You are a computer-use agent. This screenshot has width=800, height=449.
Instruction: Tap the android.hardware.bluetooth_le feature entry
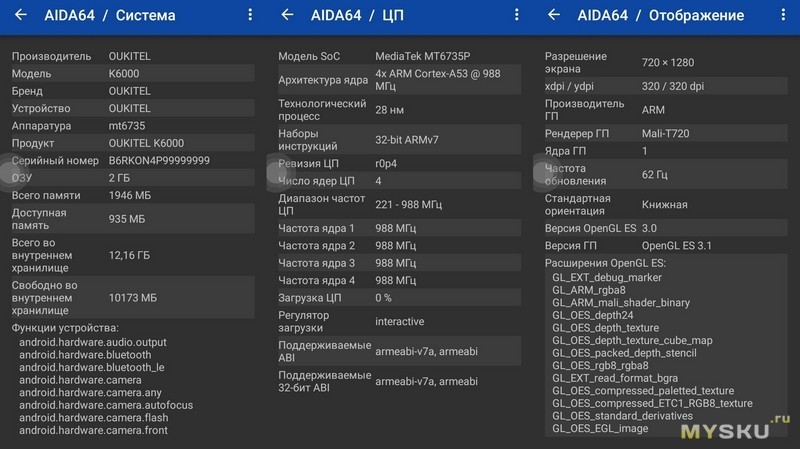coord(92,367)
